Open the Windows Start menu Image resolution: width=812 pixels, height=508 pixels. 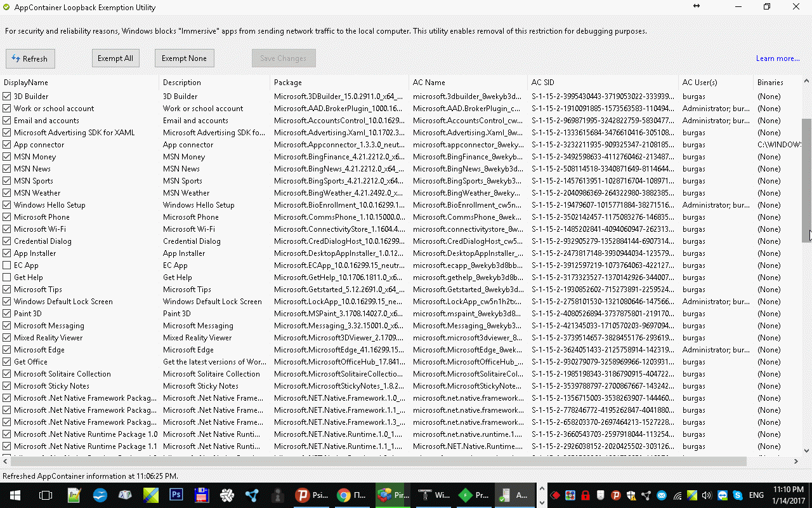point(14,495)
